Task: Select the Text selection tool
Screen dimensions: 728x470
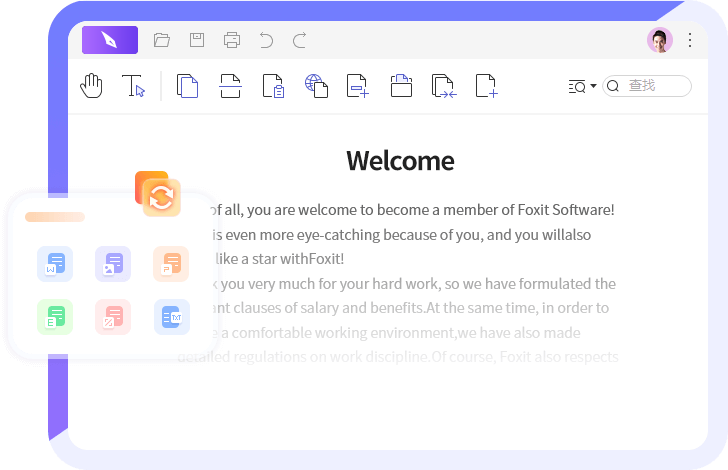Action: click(134, 86)
